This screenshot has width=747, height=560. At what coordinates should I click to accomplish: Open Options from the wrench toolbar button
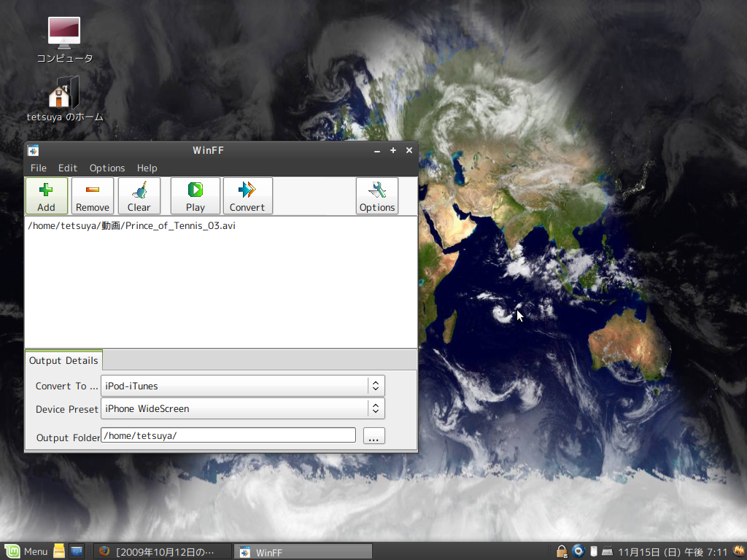376,196
